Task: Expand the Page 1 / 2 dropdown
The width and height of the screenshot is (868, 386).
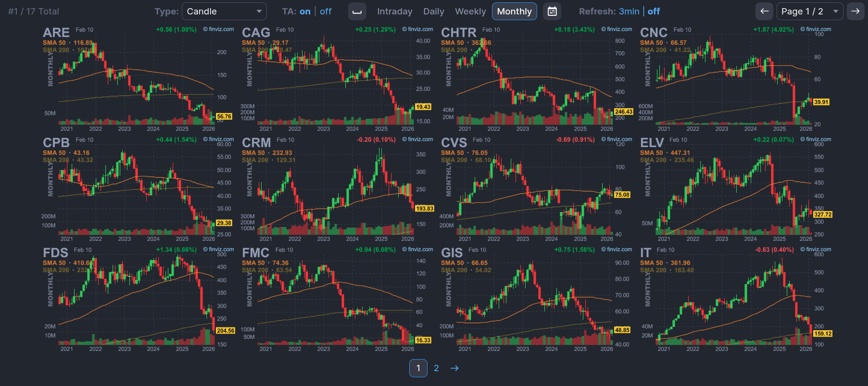Action: pos(809,12)
